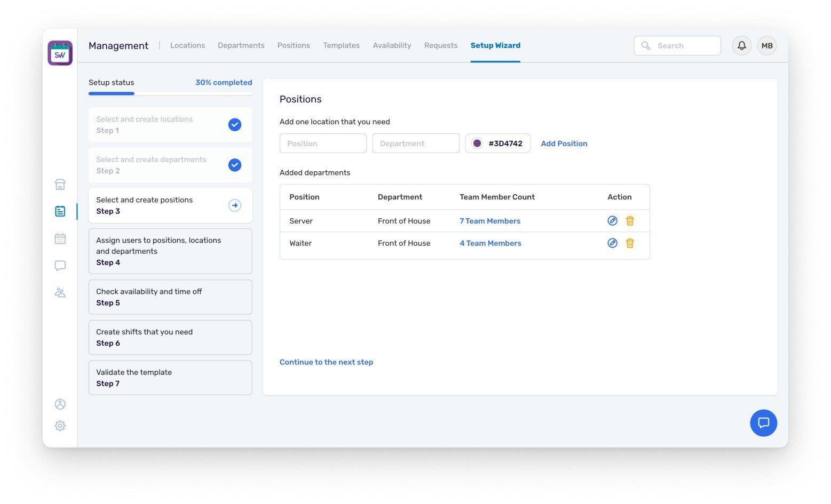This screenshot has width=831, height=504.
Task: Select the clipboard management sidebar icon
Action: coord(60,211)
